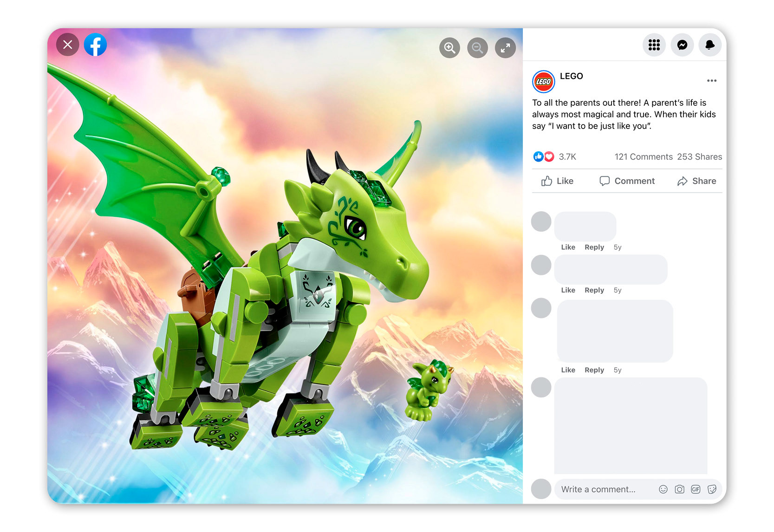Screen dimensions: 774x532
Task: Zoom in on the dragon photo
Action: 449,48
